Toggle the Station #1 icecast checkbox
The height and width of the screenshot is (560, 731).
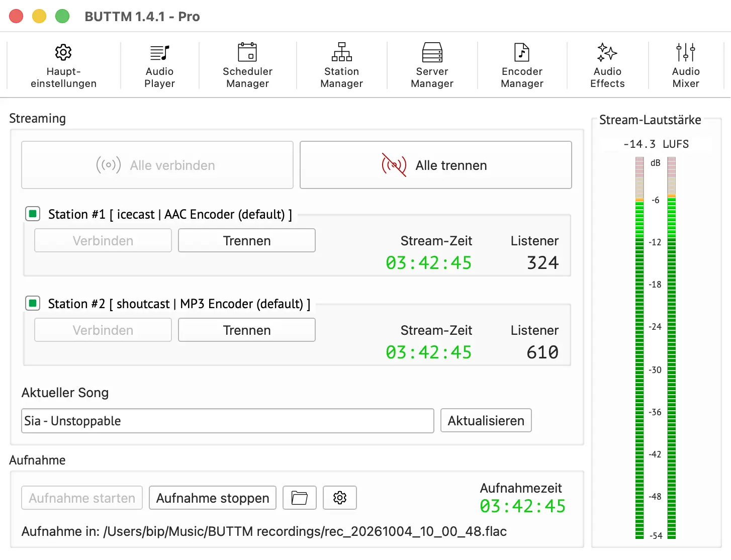33,214
